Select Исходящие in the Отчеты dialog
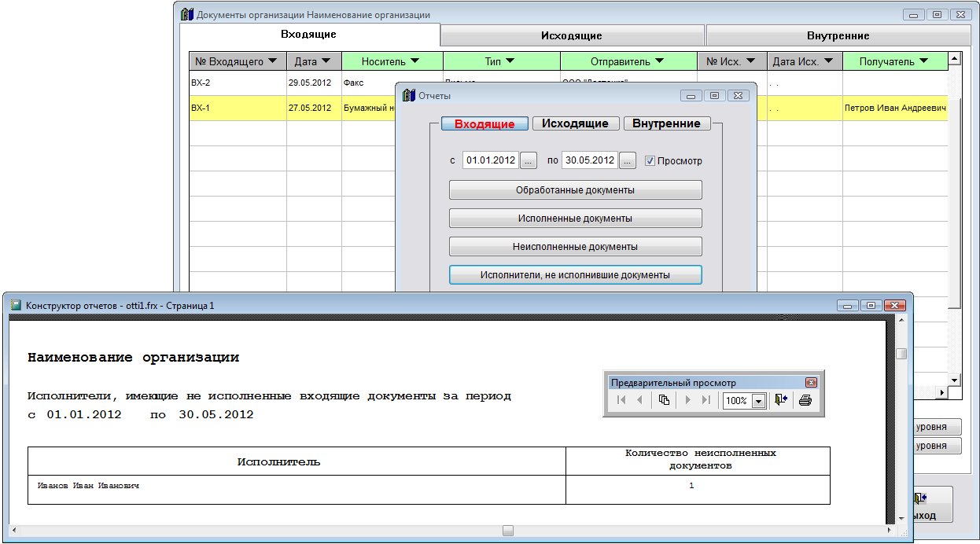The height and width of the screenshot is (544, 980). (x=576, y=123)
